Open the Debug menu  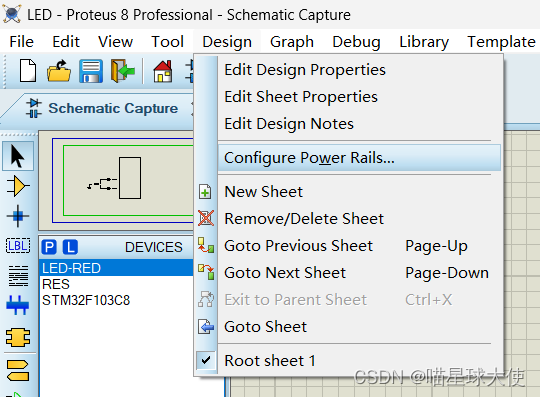[356, 42]
